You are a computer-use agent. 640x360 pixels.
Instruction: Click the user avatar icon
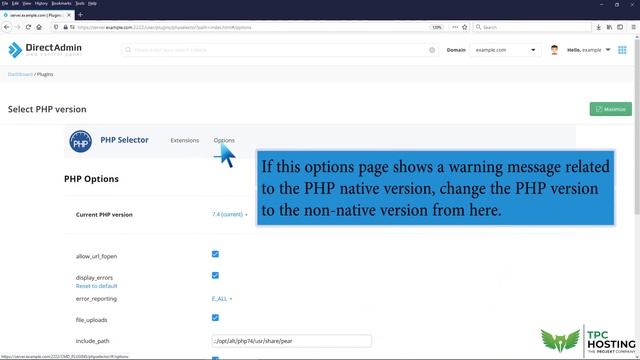554,50
